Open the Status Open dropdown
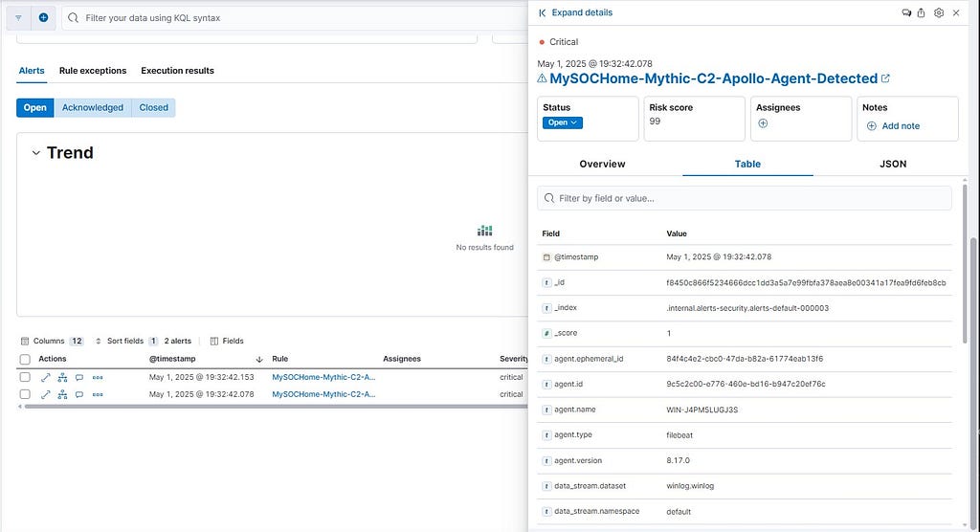This screenshot has width=980, height=532. [563, 122]
